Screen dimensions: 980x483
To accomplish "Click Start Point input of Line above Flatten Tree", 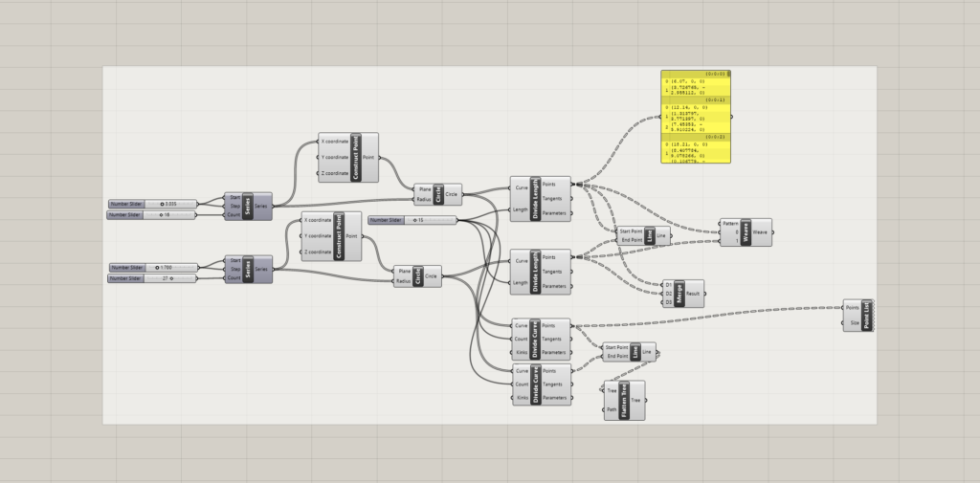I will coord(617,347).
